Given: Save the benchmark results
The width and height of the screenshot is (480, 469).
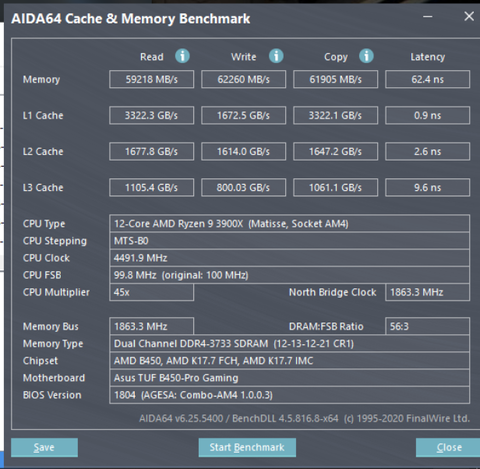Looking at the screenshot, I should tap(44, 447).
